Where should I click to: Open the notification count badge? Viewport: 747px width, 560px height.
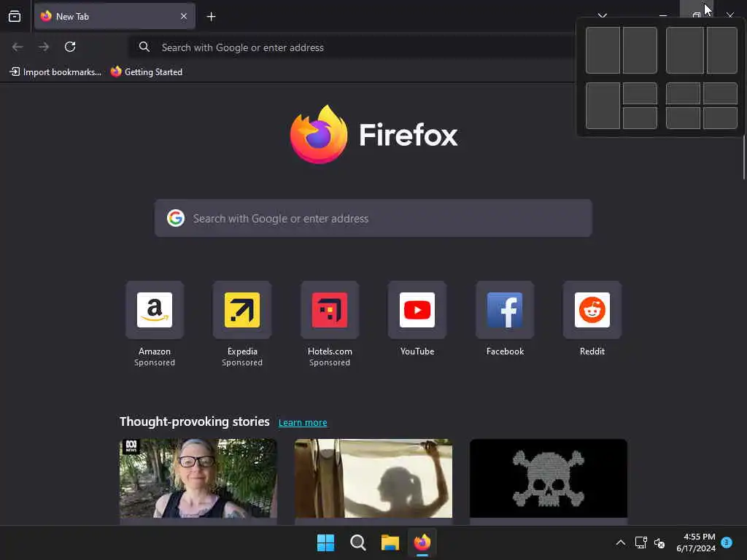click(x=727, y=542)
